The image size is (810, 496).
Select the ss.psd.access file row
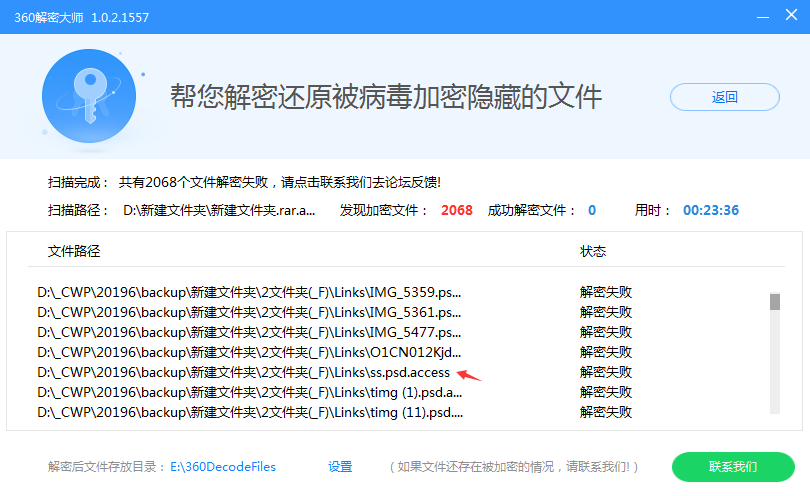(334, 373)
